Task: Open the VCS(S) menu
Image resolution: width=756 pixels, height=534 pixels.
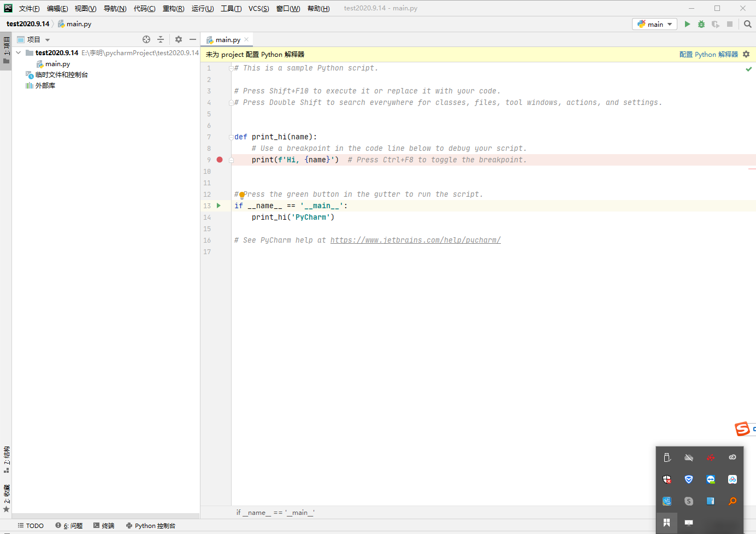Action: [x=258, y=8]
